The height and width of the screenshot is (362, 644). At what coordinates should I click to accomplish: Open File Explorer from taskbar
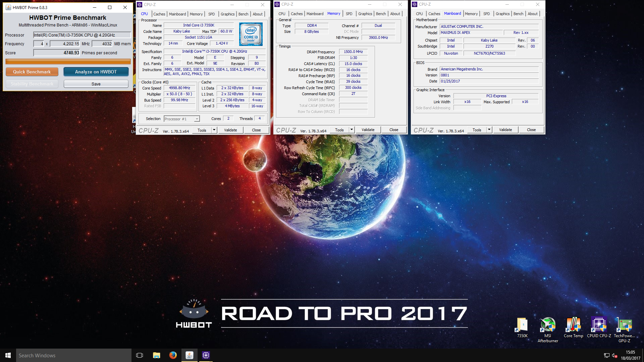[x=156, y=355]
